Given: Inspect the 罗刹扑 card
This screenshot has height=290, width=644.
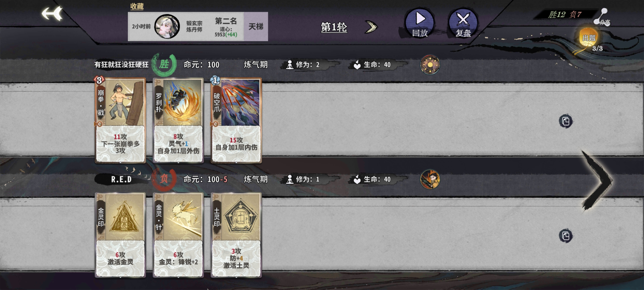Looking at the screenshot, I should coord(178,120).
